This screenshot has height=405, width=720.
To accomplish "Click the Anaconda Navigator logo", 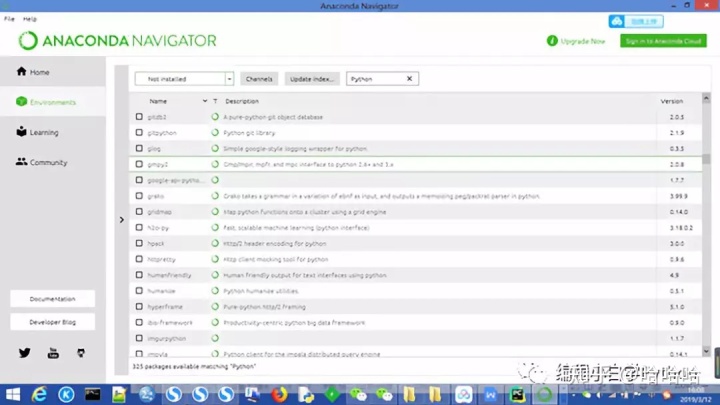I will pyautogui.click(x=118, y=41).
